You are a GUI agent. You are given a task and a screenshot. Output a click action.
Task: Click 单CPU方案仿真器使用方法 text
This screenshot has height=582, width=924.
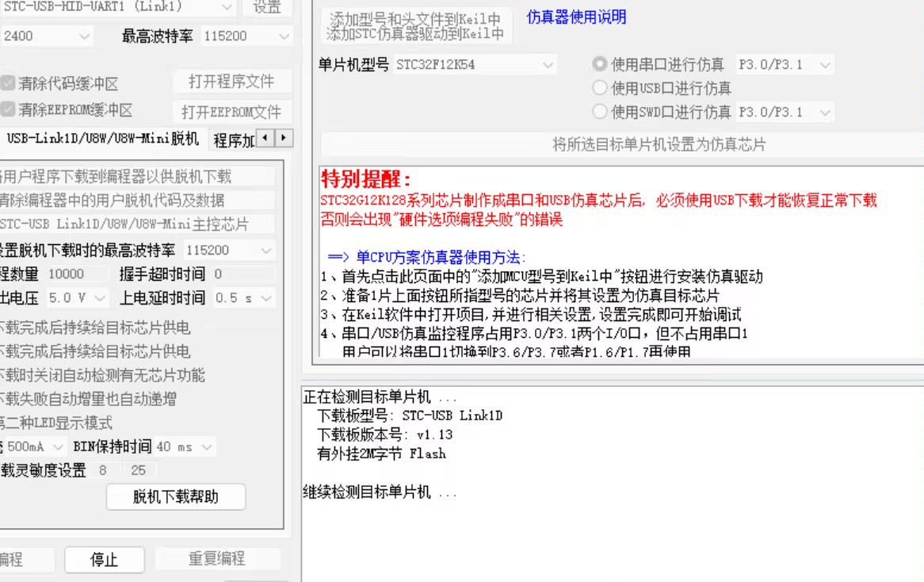[438, 257]
